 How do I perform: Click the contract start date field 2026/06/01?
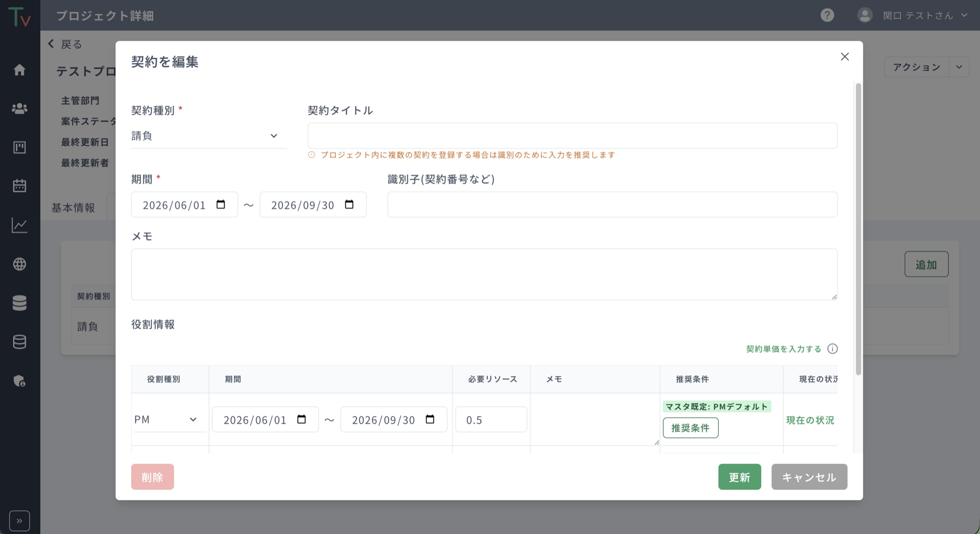pyautogui.click(x=185, y=205)
